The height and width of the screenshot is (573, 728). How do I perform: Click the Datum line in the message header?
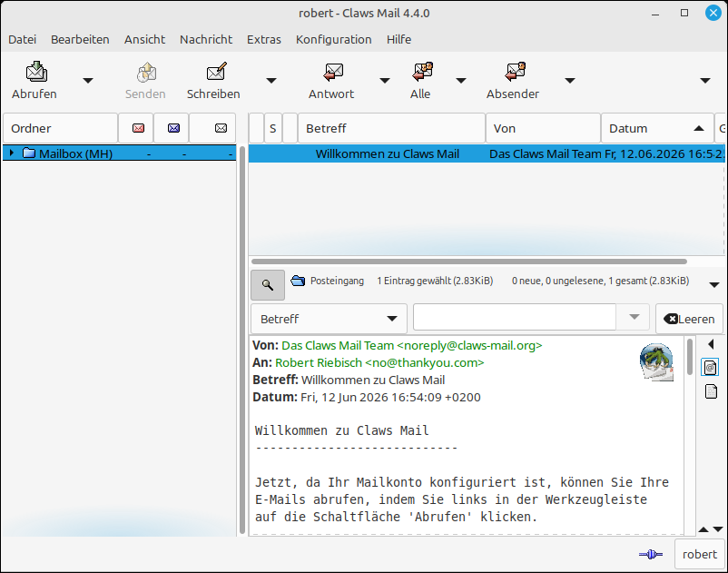point(367,397)
